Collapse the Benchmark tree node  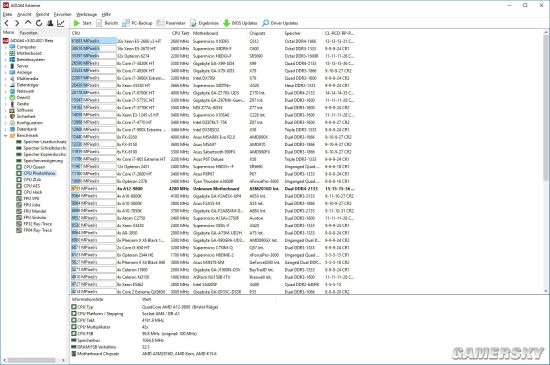tap(6, 135)
